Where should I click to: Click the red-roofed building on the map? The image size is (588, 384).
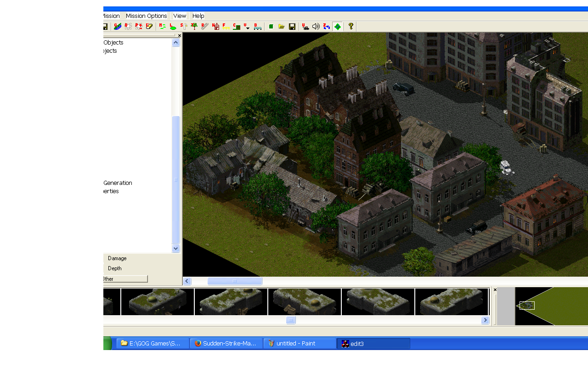(544, 216)
